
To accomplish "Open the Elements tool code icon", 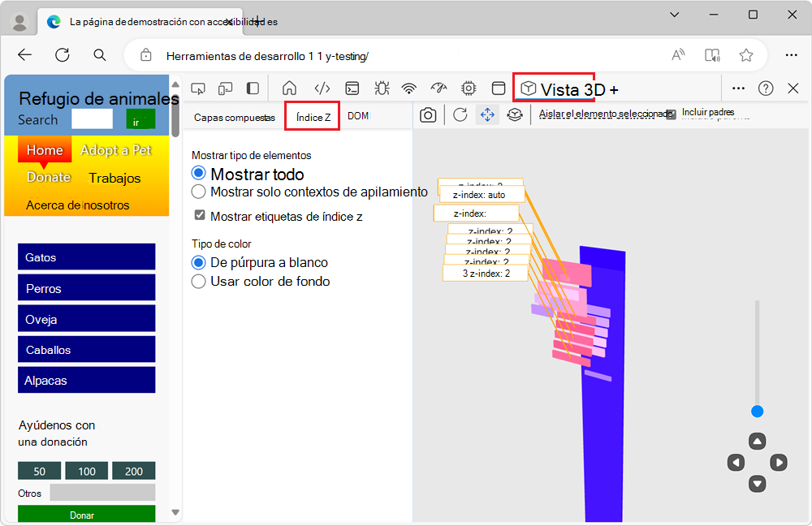I will pyautogui.click(x=322, y=88).
